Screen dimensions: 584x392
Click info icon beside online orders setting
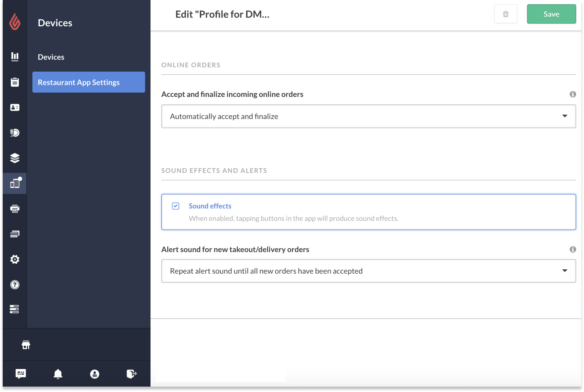(x=572, y=94)
